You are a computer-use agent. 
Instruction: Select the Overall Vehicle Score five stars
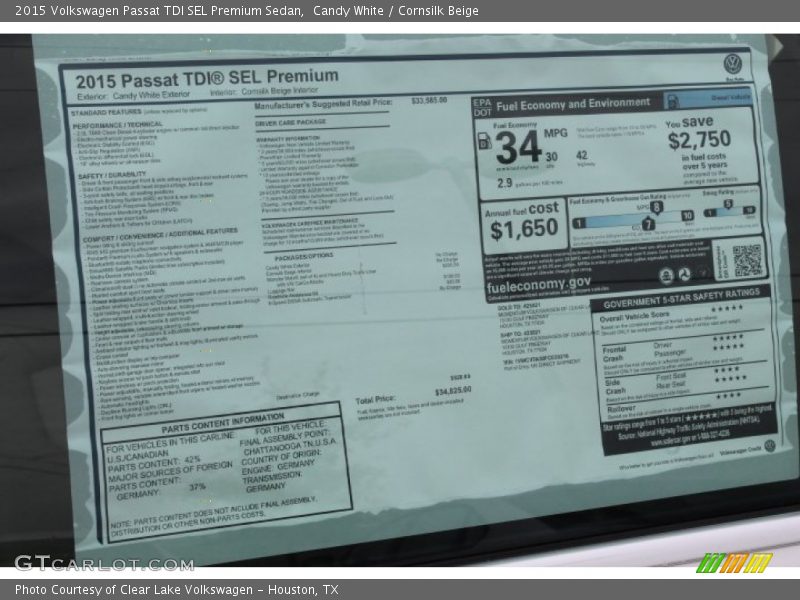725,309
